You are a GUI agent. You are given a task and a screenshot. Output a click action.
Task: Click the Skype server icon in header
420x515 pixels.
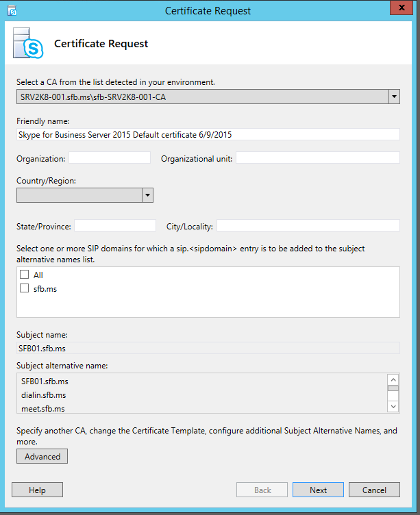[x=28, y=44]
